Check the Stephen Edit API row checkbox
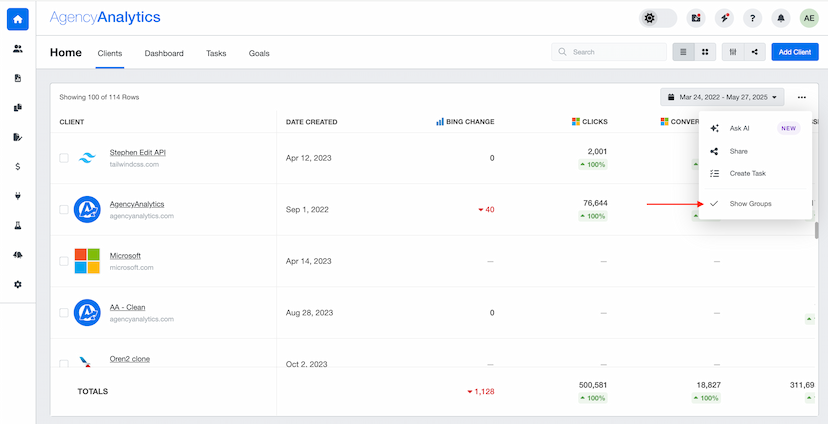The image size is (828, 424). [64, 158]
